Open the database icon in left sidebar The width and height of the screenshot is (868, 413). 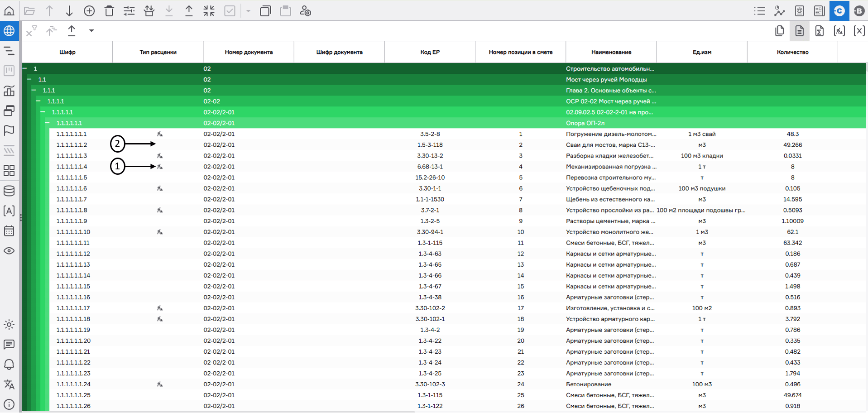click(x=9, y=191)
